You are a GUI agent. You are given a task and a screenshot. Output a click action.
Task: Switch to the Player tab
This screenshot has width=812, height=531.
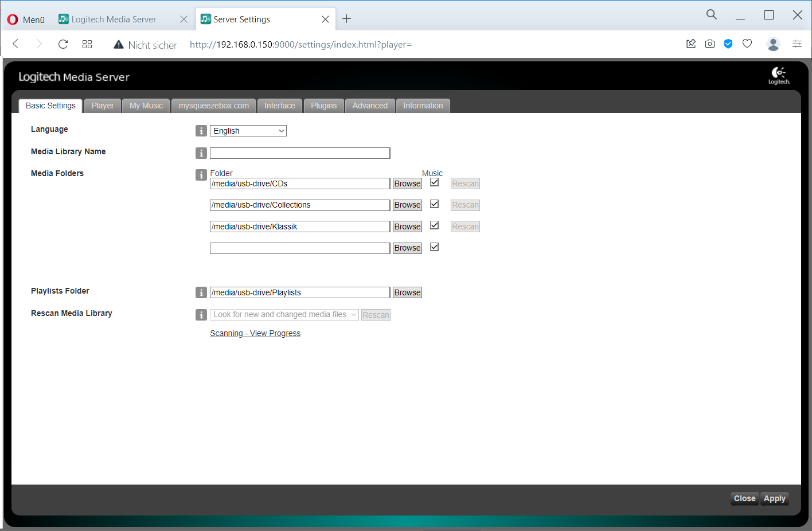tap(103, 106)
